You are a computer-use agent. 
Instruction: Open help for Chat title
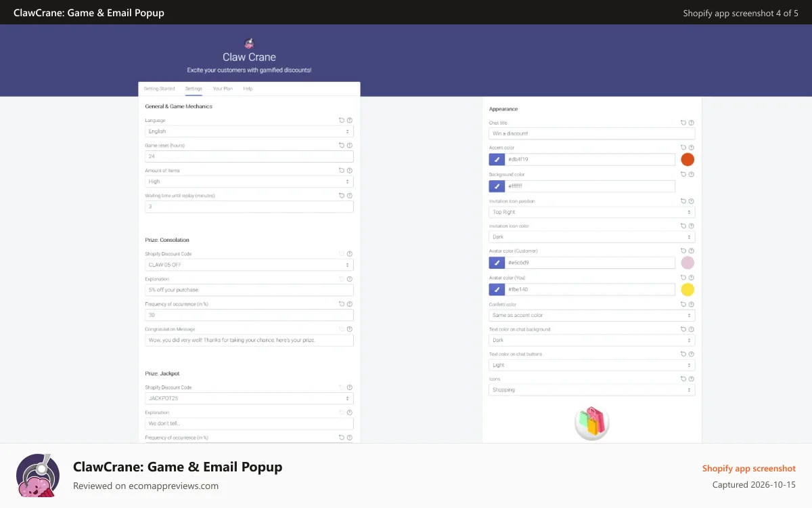[692, 123]
